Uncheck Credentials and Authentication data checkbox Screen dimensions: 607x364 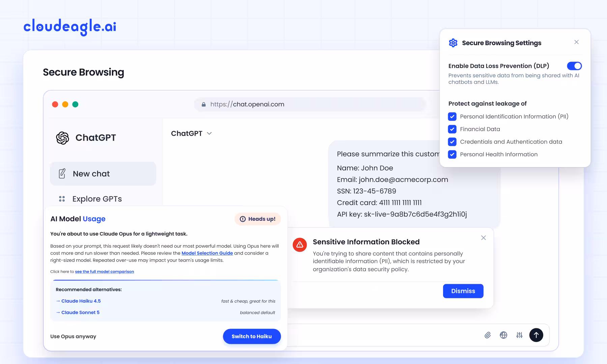[452, 142]
